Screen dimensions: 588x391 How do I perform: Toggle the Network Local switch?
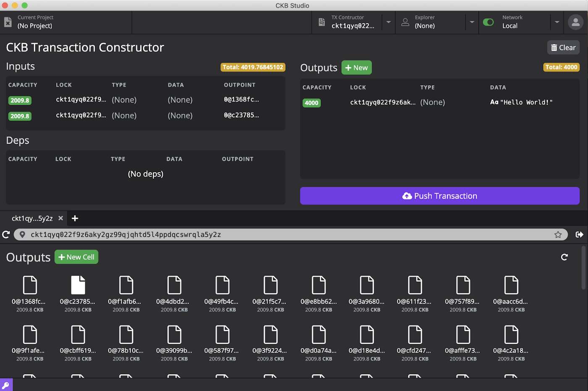coord(488,22)
